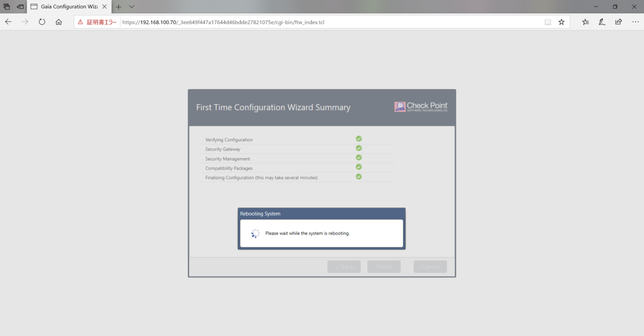Click 'Verifying Configuration' text
Viewport: 644px width, 336px height.
[229, 140]
